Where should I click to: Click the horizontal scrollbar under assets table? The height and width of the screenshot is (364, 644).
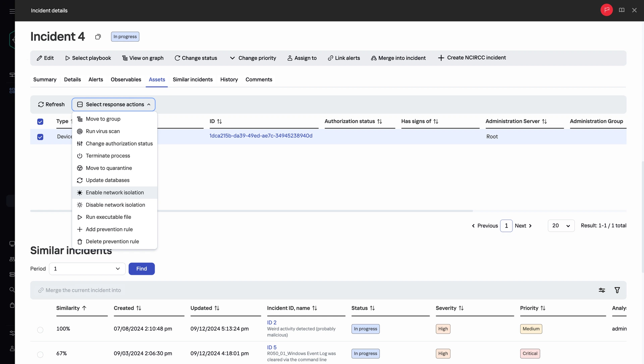click(252, 211)
